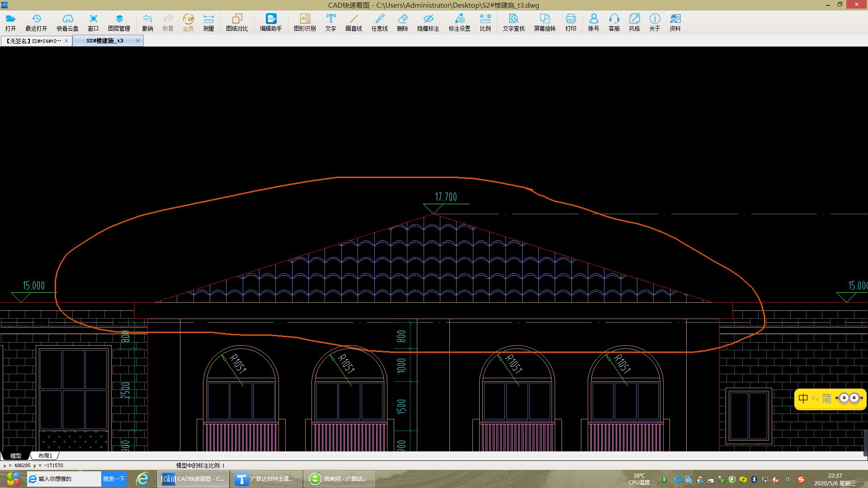Focus the 输入你想搜的 search field
This screenshot has width=868, height=488.
65,479
